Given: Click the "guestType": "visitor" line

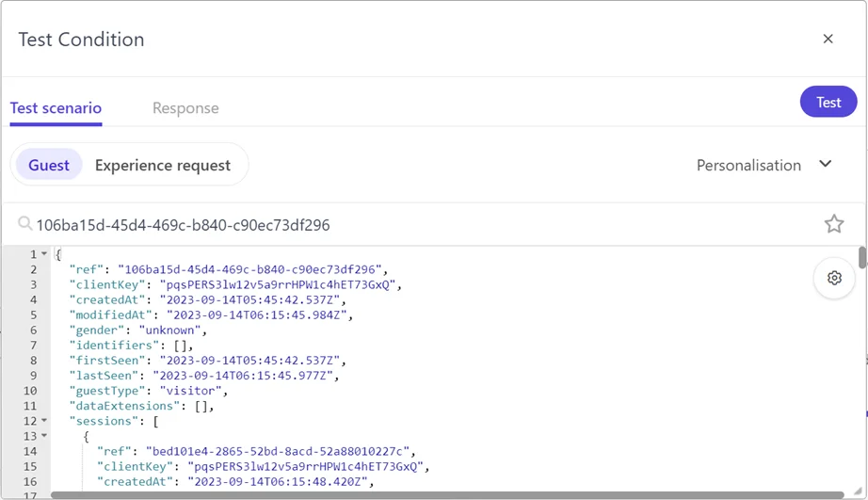Looking at the screenshot, I should (x=149, y=391).
